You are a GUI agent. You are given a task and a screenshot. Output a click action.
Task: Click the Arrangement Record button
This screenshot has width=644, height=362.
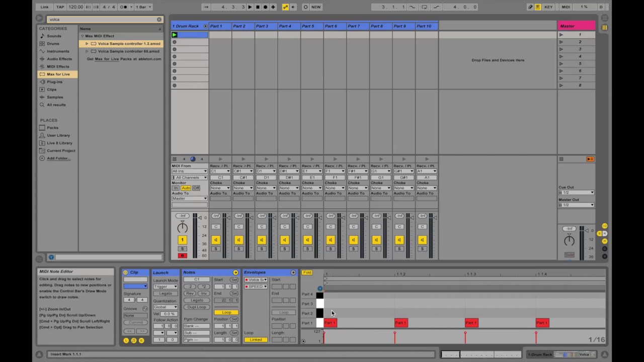[265, 7]
